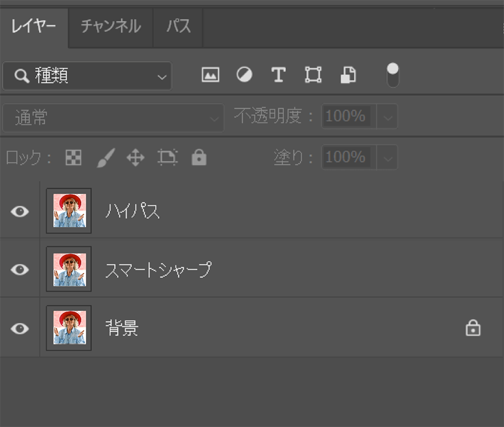The width and height of the screenshot is (504, 427).
Task: Click the lock image pixels brush icon
Action: (106, 157)
